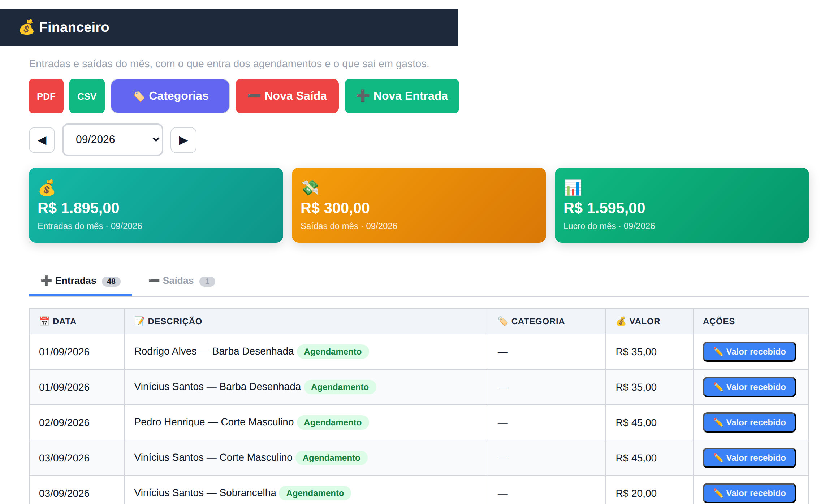Viewport: 838px width, 504px height.
Task: Click the money bag icon beside Financeiro
Action: pos(27,27)
